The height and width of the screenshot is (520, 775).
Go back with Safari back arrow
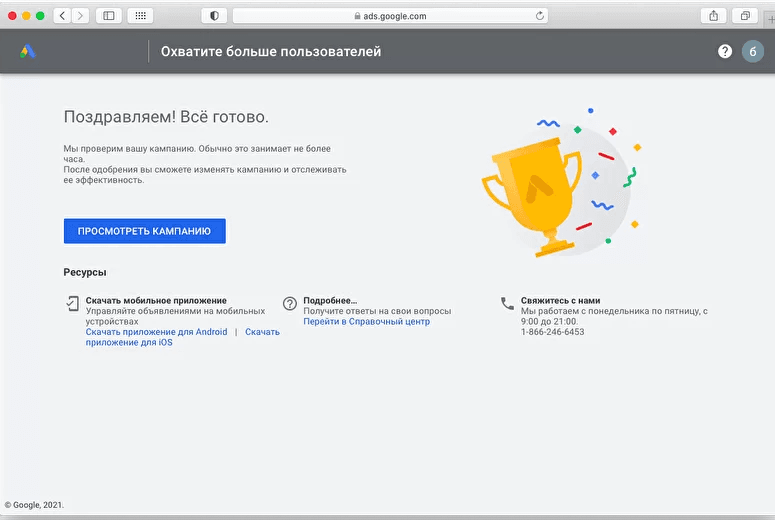[62, 16]
